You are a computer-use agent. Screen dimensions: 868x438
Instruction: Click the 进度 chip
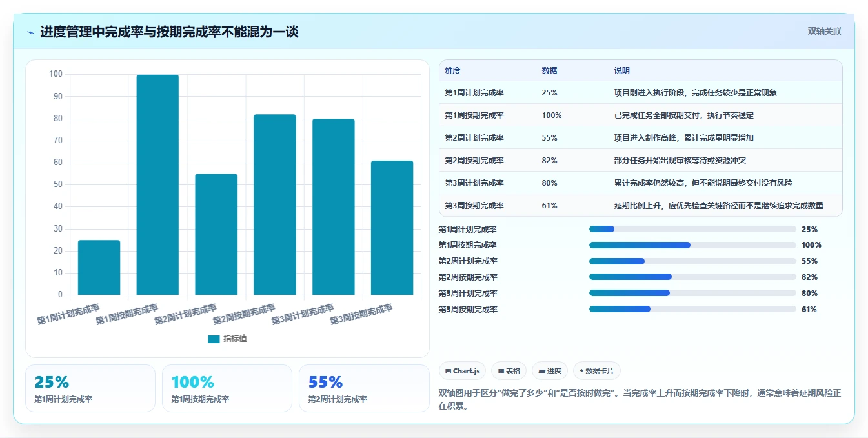[x=550, y=371]
